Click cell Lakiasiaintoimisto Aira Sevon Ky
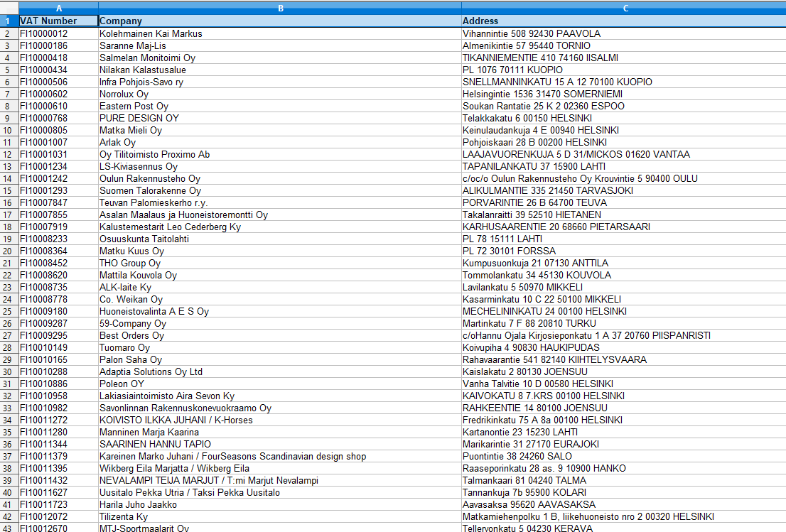The width and height of the screenshot is (786, 532). (280, 396)
